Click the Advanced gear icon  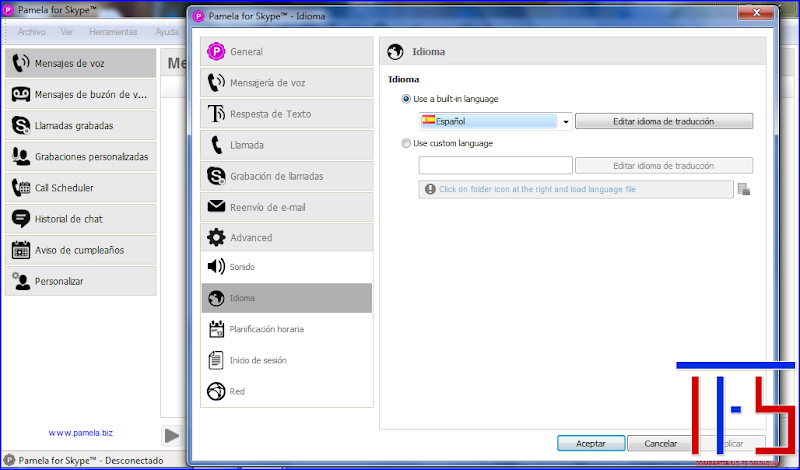[x=216, y=237]
